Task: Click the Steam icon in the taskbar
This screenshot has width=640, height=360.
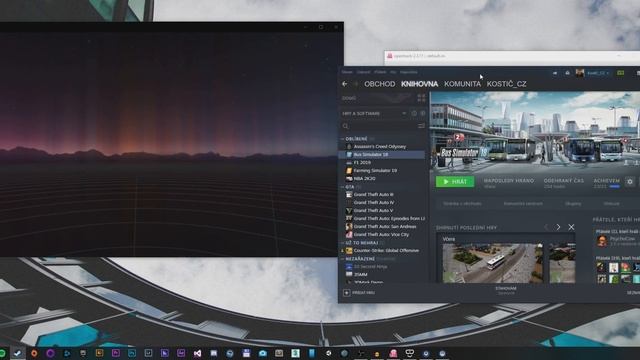Action: pyautogui.click(x=18, y=353)
